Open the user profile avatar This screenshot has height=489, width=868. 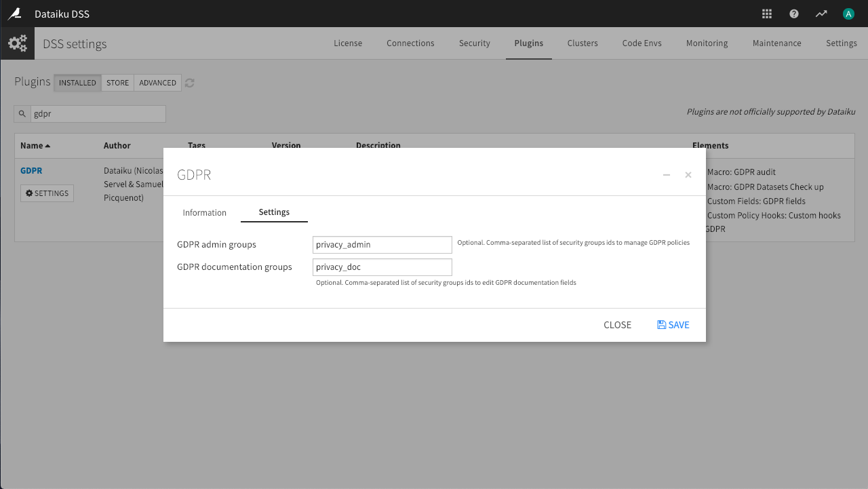point(848,14)
